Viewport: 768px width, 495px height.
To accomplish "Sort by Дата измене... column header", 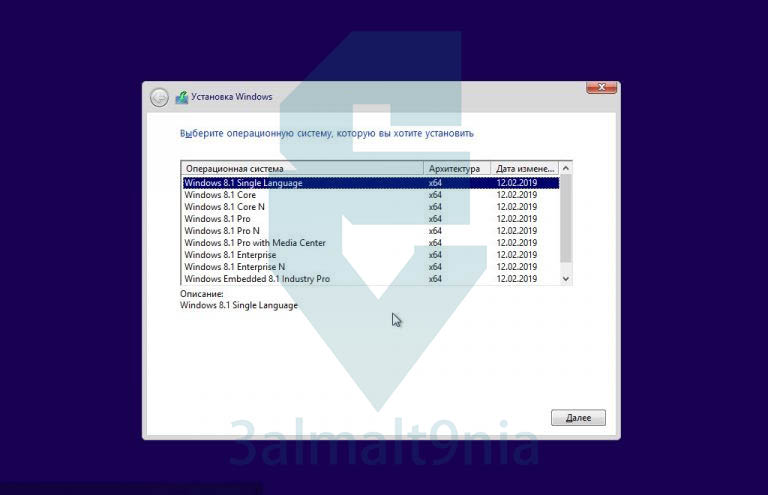I will pos(525,168).
